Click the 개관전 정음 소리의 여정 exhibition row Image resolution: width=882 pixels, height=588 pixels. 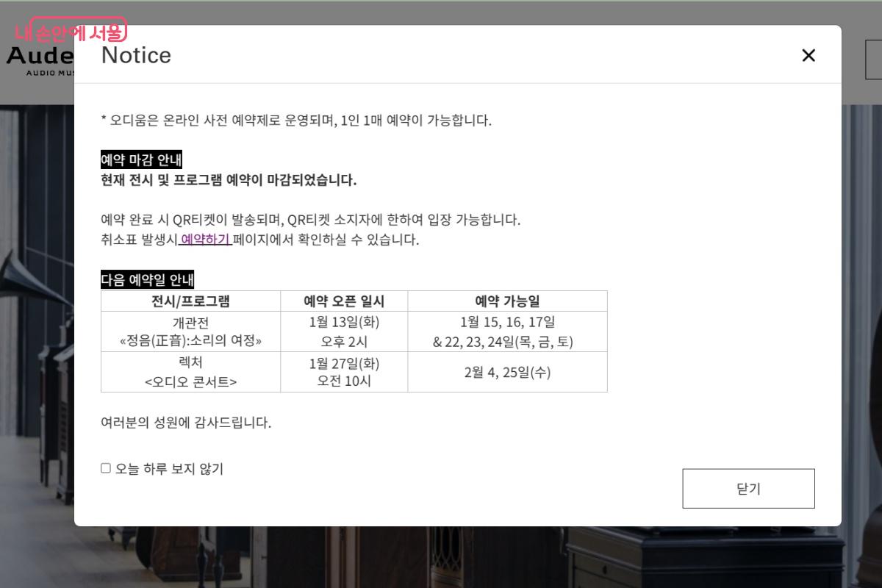click(190, 331)
